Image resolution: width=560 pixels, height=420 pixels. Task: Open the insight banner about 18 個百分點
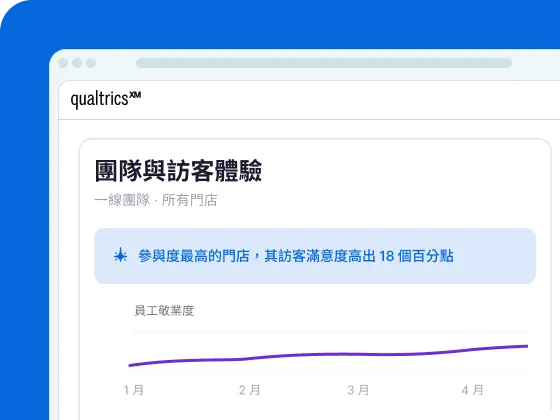pyautogui.click(x=315, y=256)
